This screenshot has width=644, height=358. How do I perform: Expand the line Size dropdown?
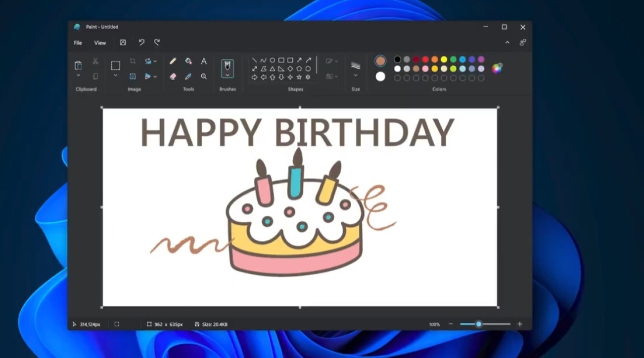click(356, 75)
